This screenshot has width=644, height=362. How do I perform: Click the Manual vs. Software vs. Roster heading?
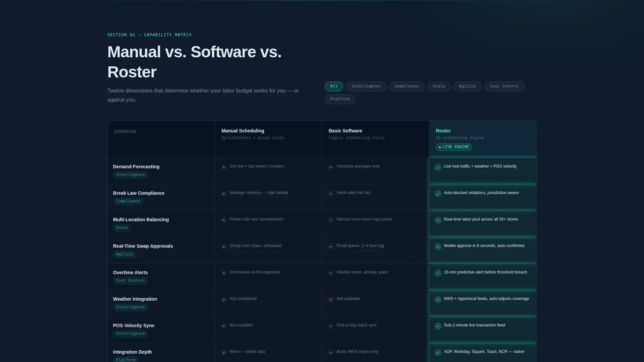tap(195, 62)
